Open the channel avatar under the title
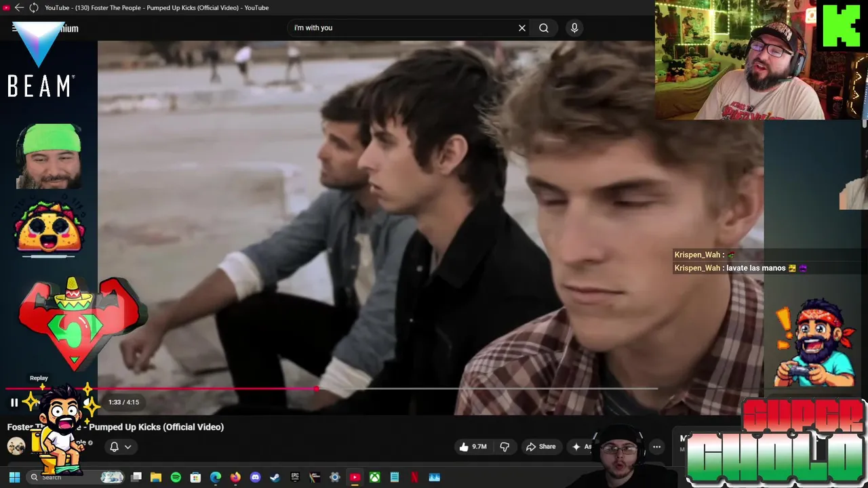Image resolution: width=868 pixels, height=488 pixels. (16, 445)
